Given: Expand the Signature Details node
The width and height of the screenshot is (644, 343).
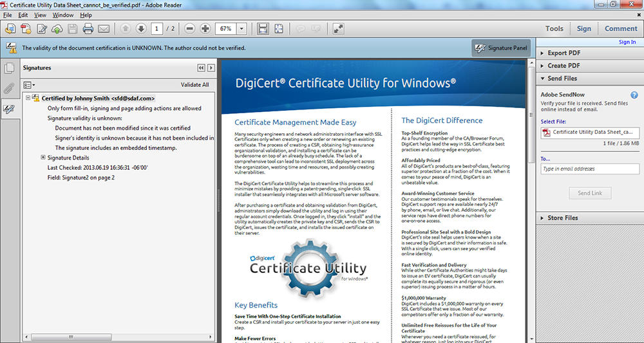Looking at the screenshot, I should click(43, 157).
